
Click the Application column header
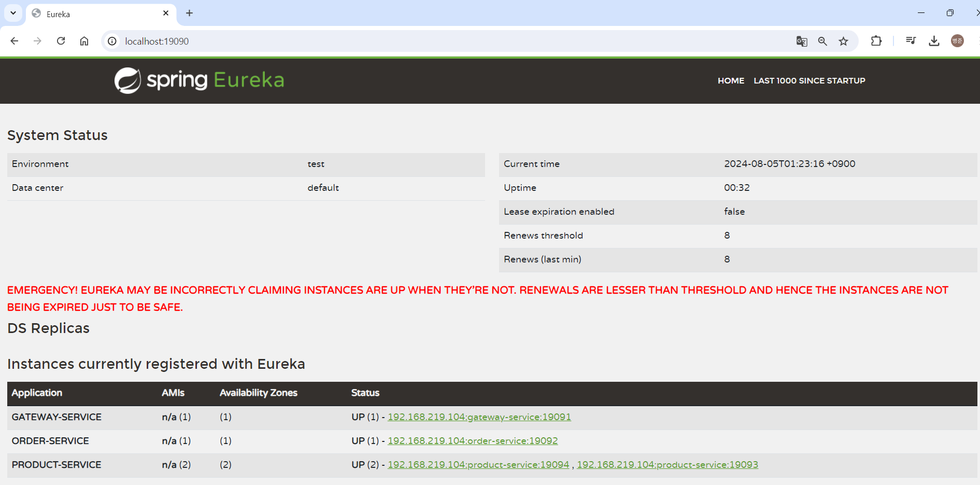click(37, 393)
